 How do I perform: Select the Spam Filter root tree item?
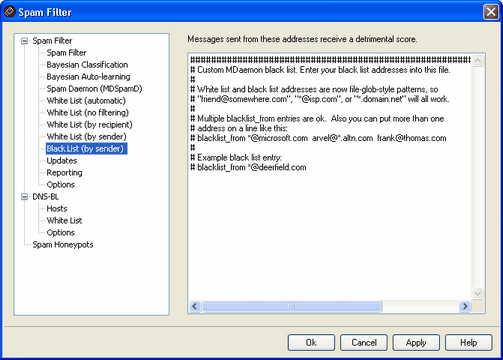tap(52, 41)
